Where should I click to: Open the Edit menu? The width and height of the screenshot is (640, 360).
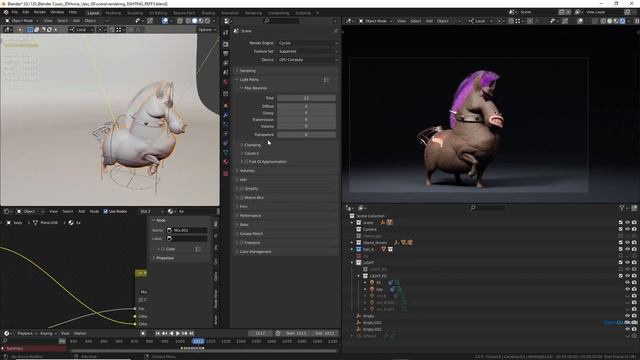click(26, 12)
